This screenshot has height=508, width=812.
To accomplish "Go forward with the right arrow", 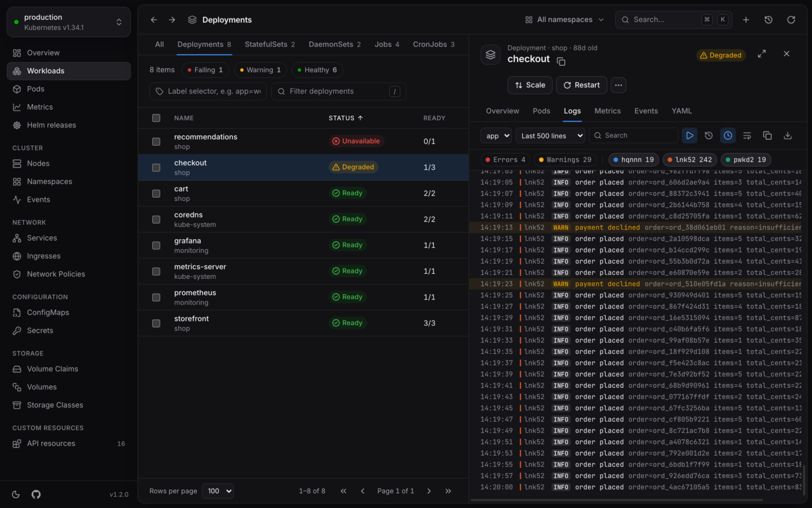I will click(x=172, y=20).
